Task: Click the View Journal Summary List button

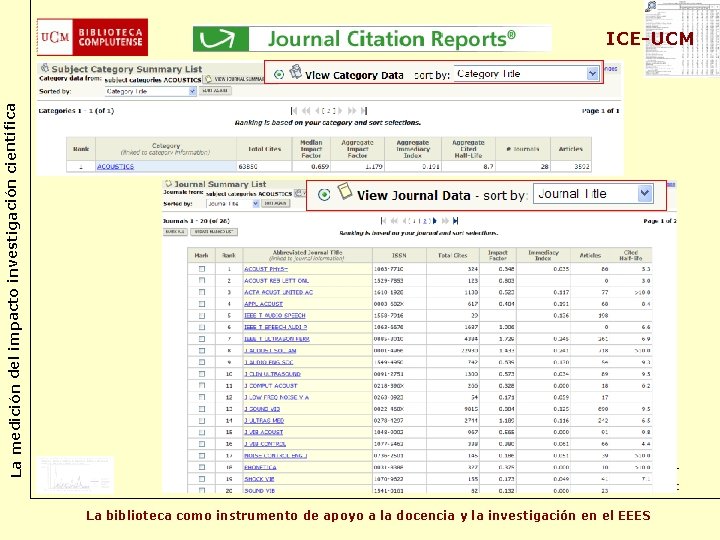Action: [x=235, y=79]
